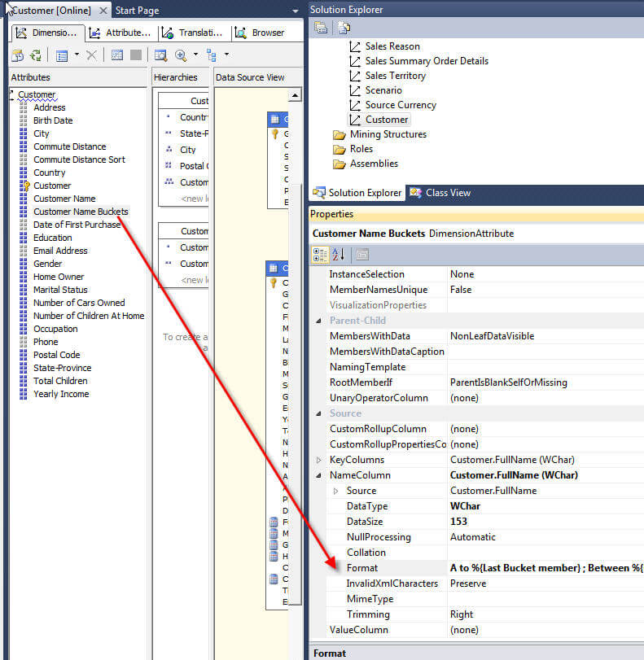Image resolution: width=644 pixels, height=660 pixels.
Task: Collapse the Parent-Child property category
Action: pyautogui.click(x=319, y=321)
